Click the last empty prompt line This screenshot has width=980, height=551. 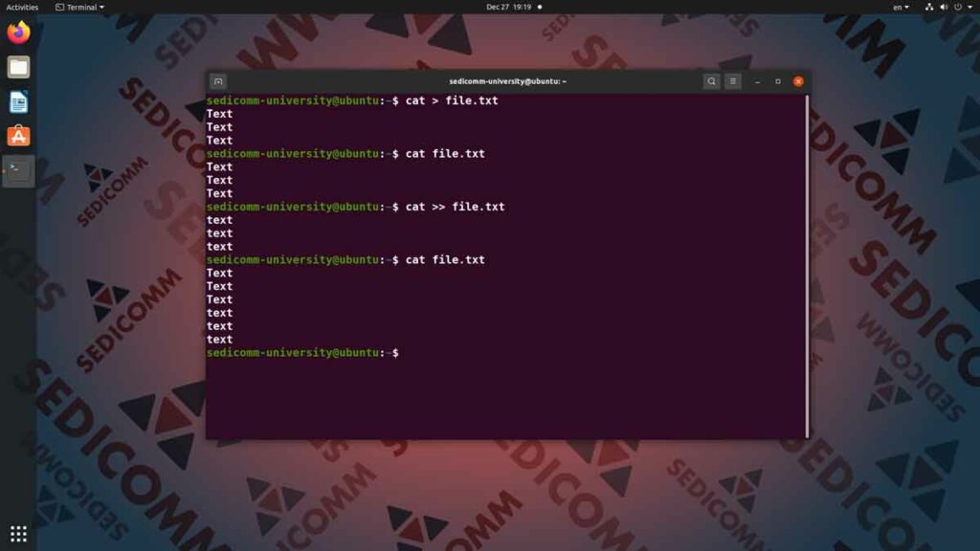coord(302,353)
